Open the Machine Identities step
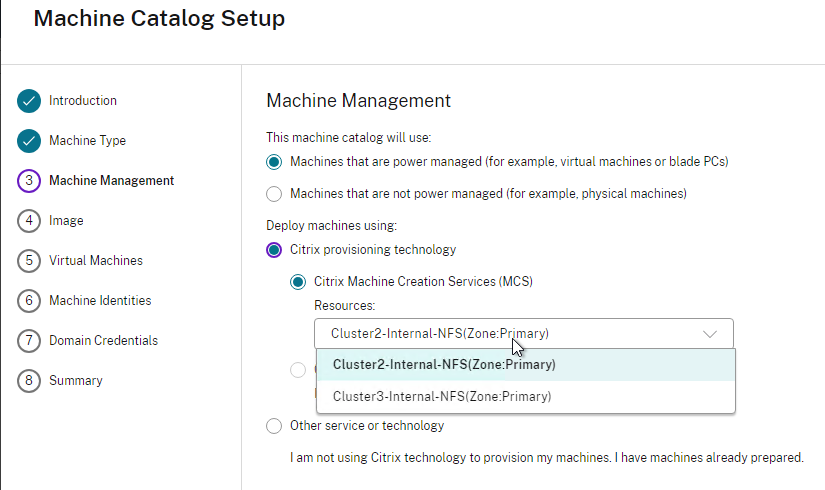 100,301
